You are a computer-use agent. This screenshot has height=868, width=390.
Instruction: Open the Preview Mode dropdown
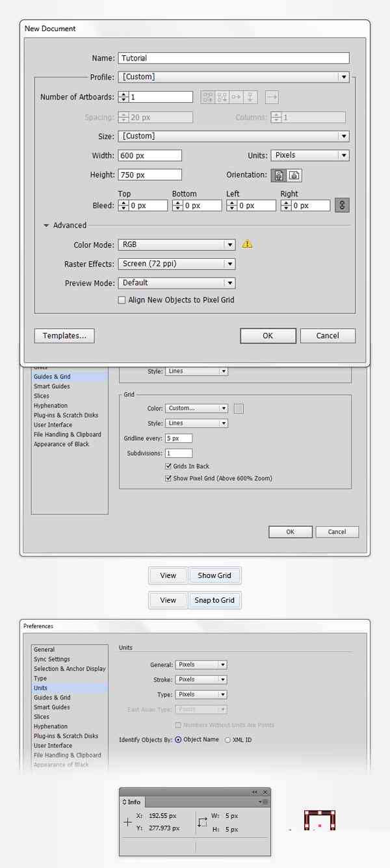177,283
